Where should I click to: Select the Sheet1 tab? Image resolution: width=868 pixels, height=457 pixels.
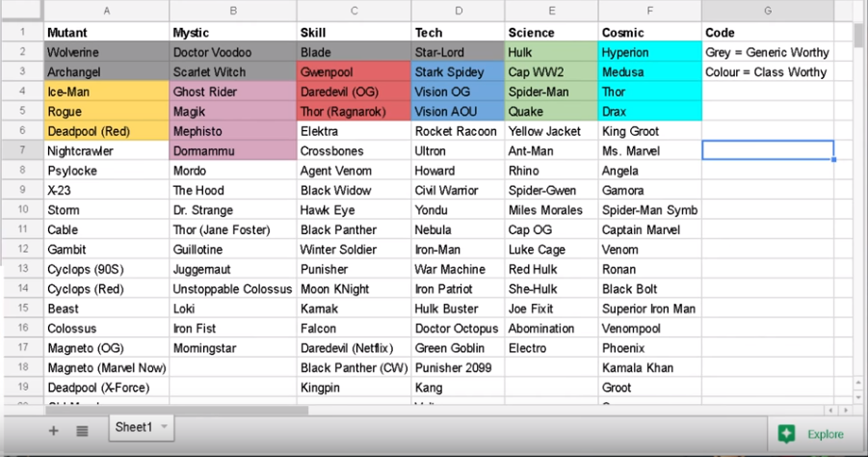(x=142, y=428)
